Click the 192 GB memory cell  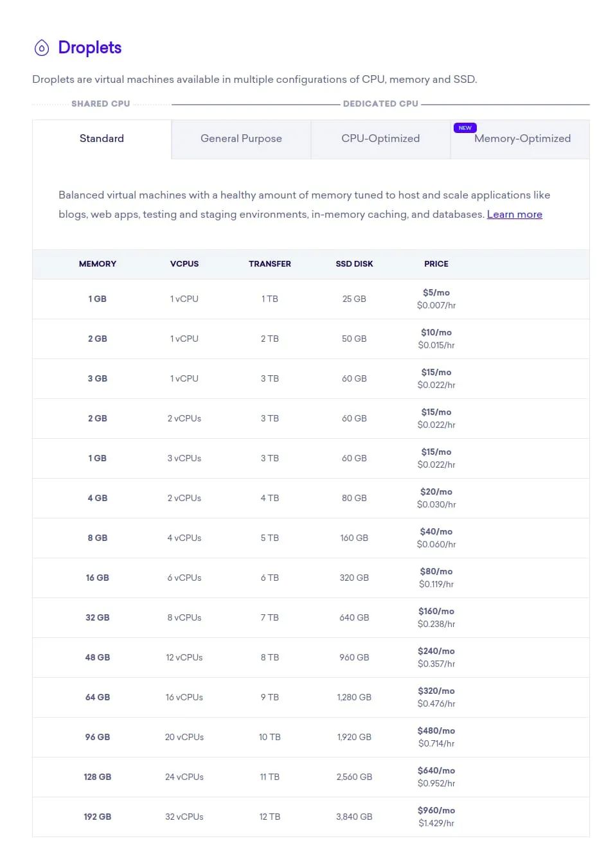pos(98,817)
